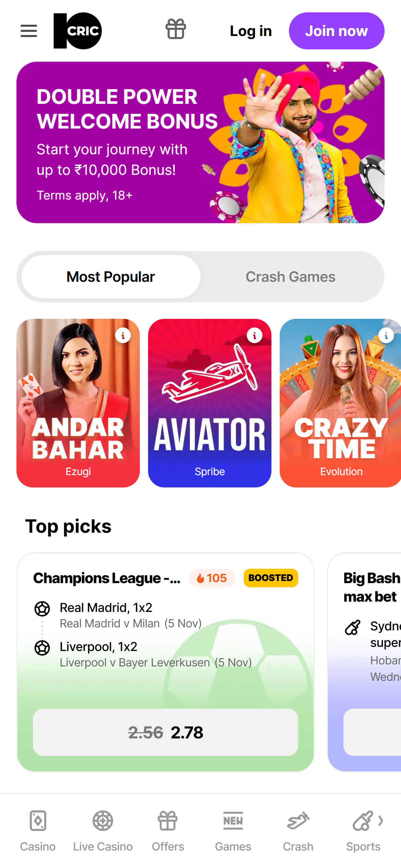Select boosted odds 2.78 button
This screenshot has height=868, width=401.
point(166,732)
